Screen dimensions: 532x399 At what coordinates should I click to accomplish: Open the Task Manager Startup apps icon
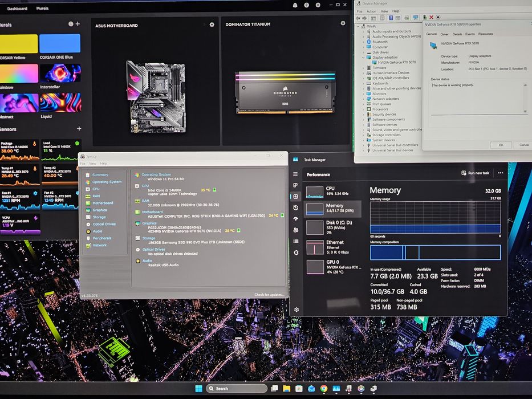(295, 219)
